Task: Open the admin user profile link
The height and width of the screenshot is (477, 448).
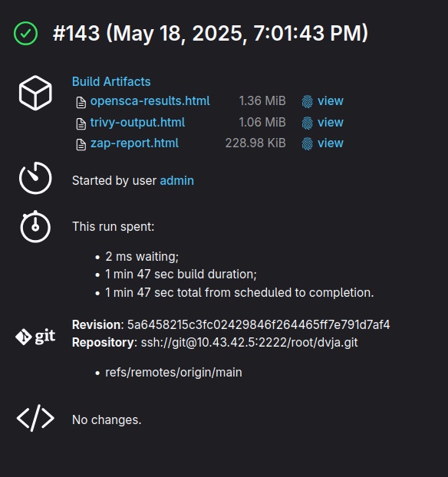Action: pyautogui.click(x=177, y=181)
